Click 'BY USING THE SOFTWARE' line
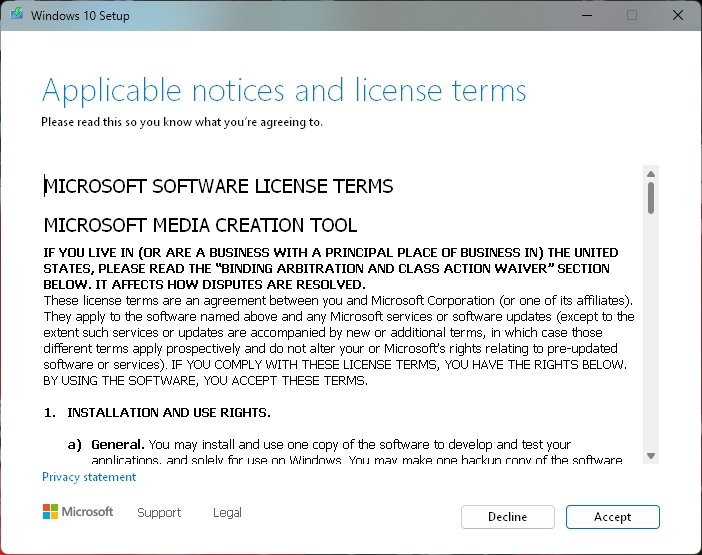702x555 pixels. (x=205, y=380)
